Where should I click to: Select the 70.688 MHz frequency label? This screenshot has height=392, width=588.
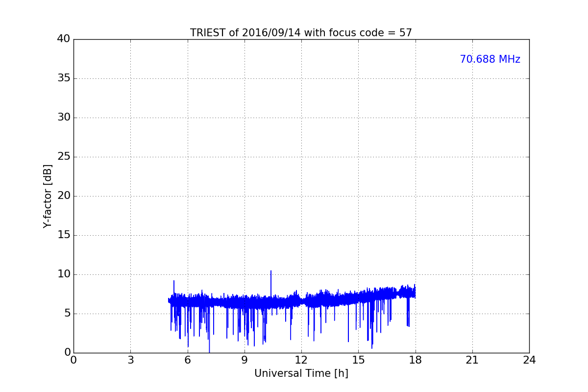click(x=490, y=59)
